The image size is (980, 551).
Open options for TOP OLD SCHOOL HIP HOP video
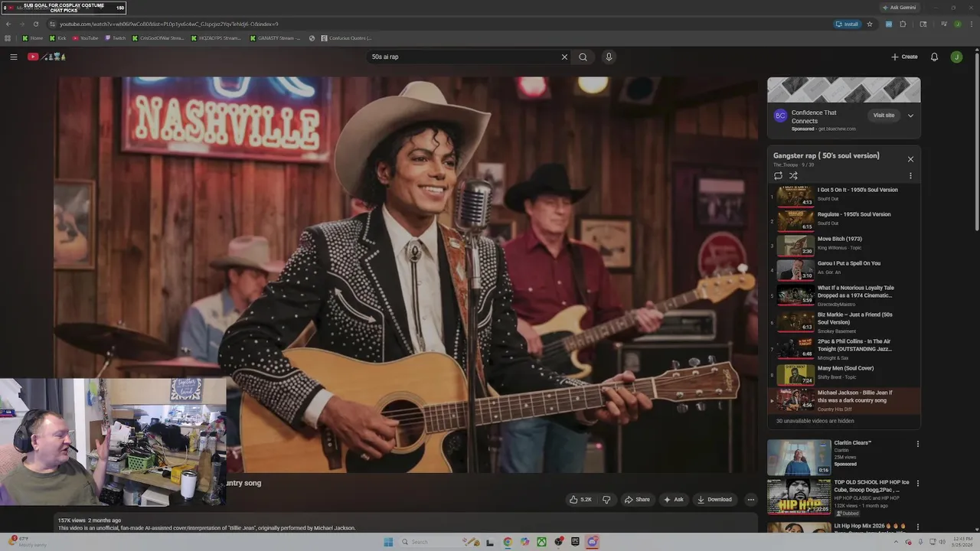pyautogui.click(x=917, y=484)
